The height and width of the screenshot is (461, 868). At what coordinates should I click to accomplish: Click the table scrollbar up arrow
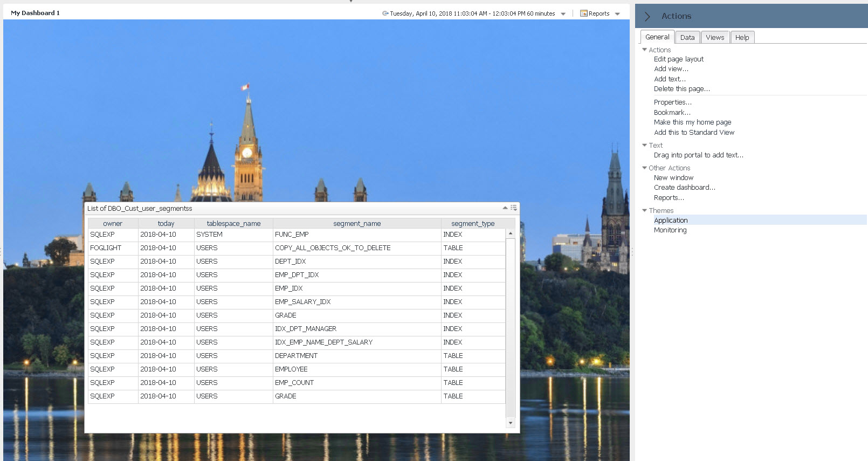(x=511, y=233)
